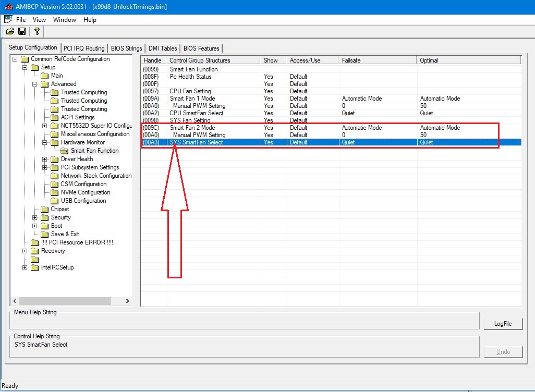This screenshot has width=535, height=392.
Task: Expand the Boot tree node
Action: (34, 226)
